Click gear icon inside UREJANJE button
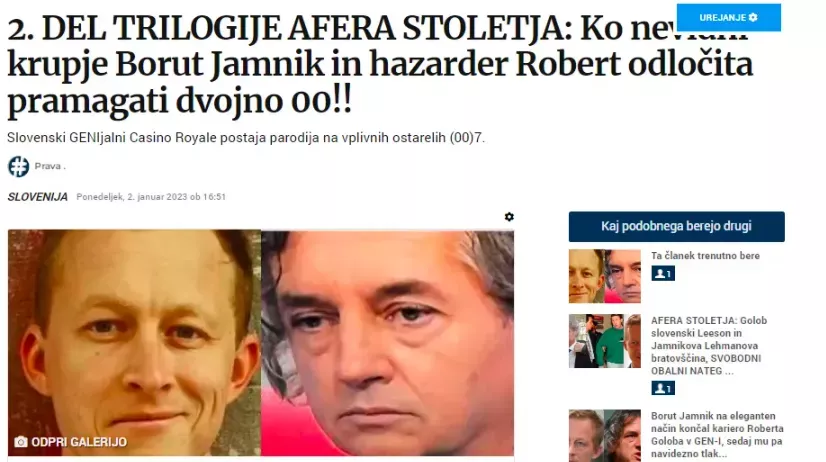This screenshot has width=826, height=462. click(753, 17)
